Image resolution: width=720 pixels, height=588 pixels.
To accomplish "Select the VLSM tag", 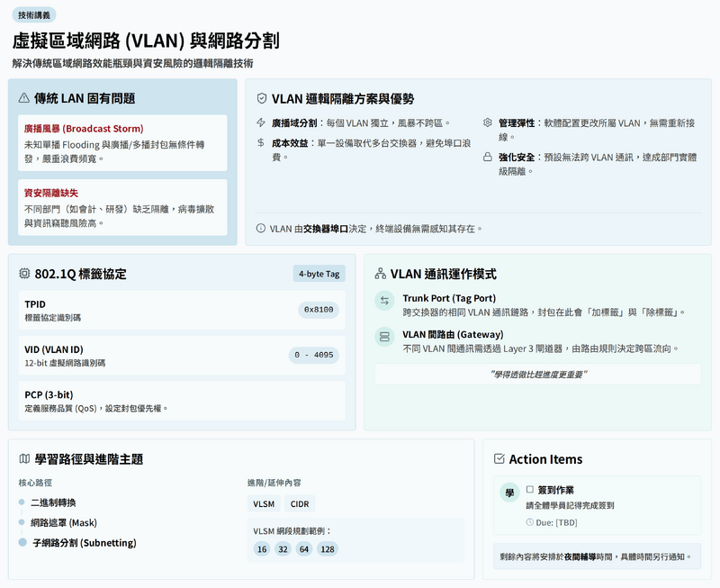I will point(264,504).
